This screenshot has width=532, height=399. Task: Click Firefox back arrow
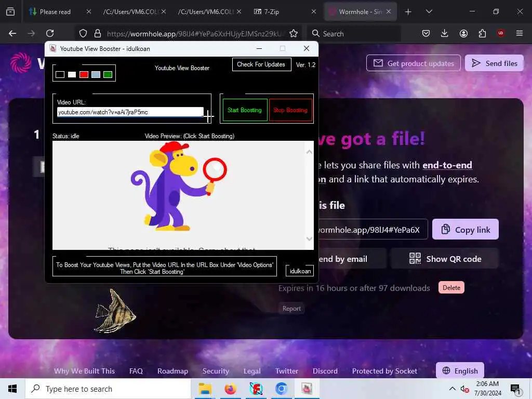click(x=12, y=33)
